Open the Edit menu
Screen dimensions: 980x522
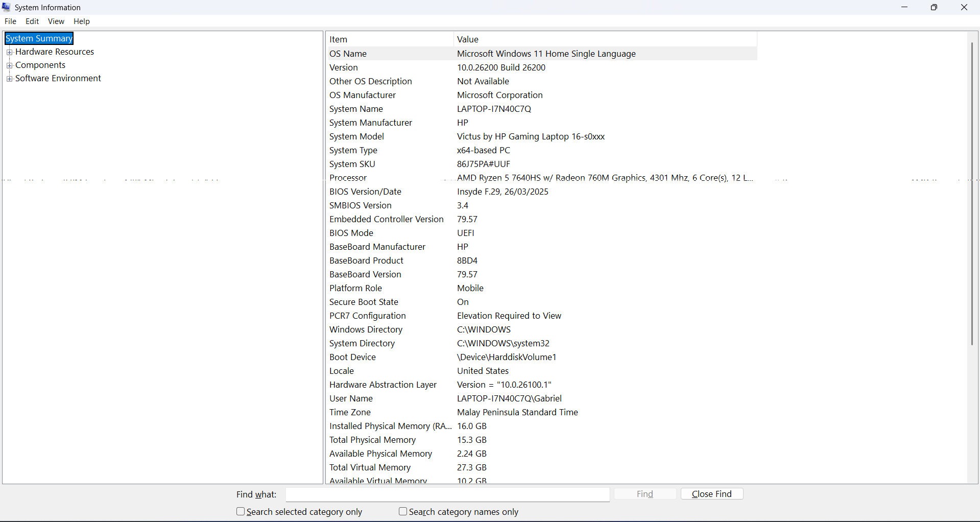[32, 21]
